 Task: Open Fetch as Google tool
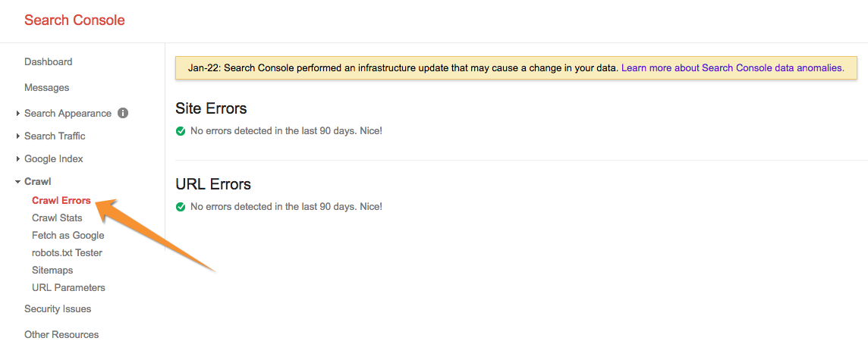tap(68, 236)
